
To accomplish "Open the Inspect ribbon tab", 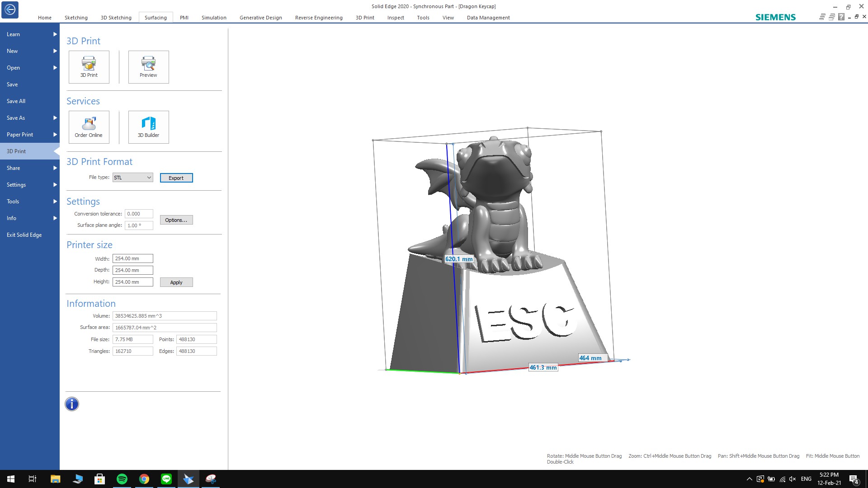I will point(396,18).
